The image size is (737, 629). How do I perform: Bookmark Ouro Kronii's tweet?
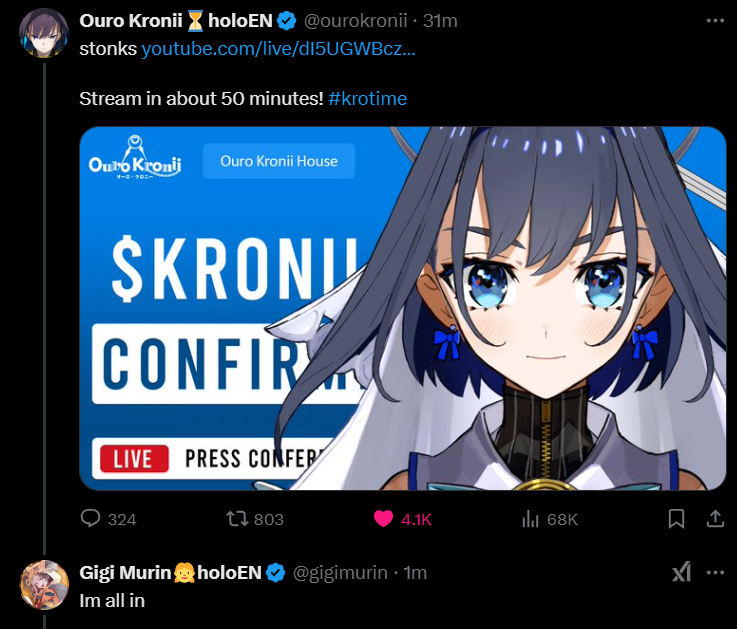(676, 519)
